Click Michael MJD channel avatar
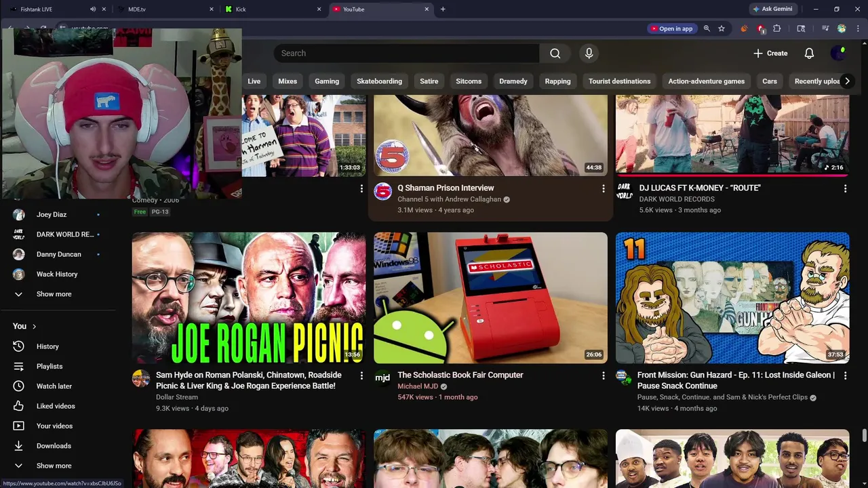Screen dimensions: 868x488 [x=383, y=378]
